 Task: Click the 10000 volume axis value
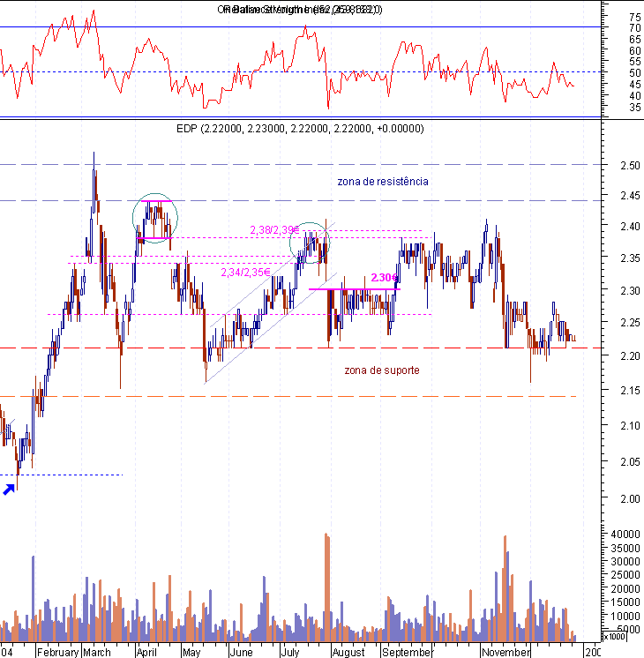click(x=625, y=616)
